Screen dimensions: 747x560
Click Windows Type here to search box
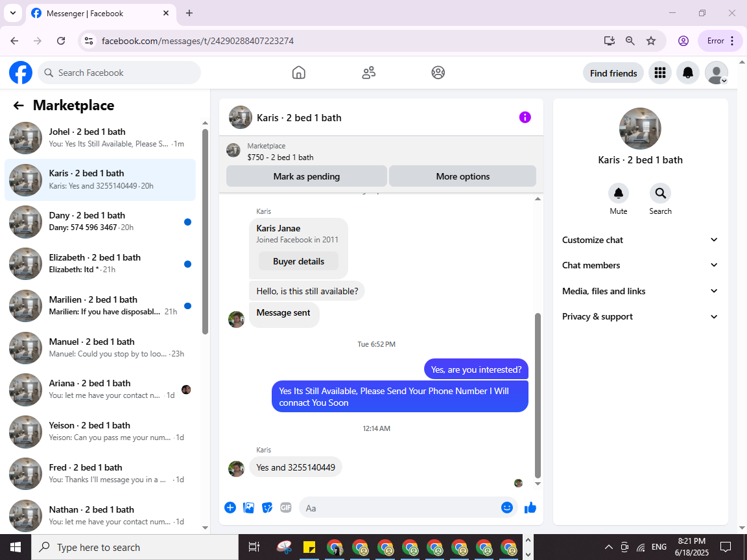click(x=134, y=547)
